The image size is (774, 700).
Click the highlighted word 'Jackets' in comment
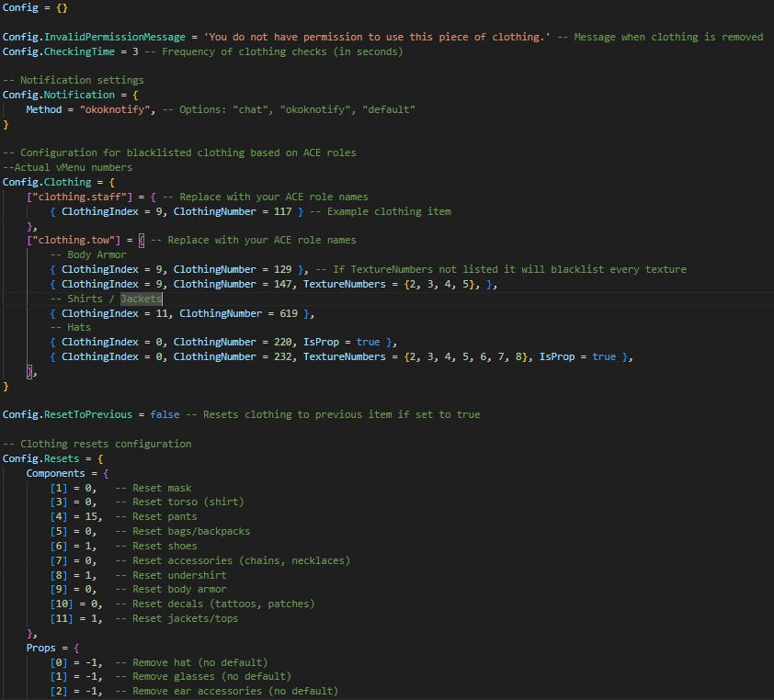(x=142, y=299)
